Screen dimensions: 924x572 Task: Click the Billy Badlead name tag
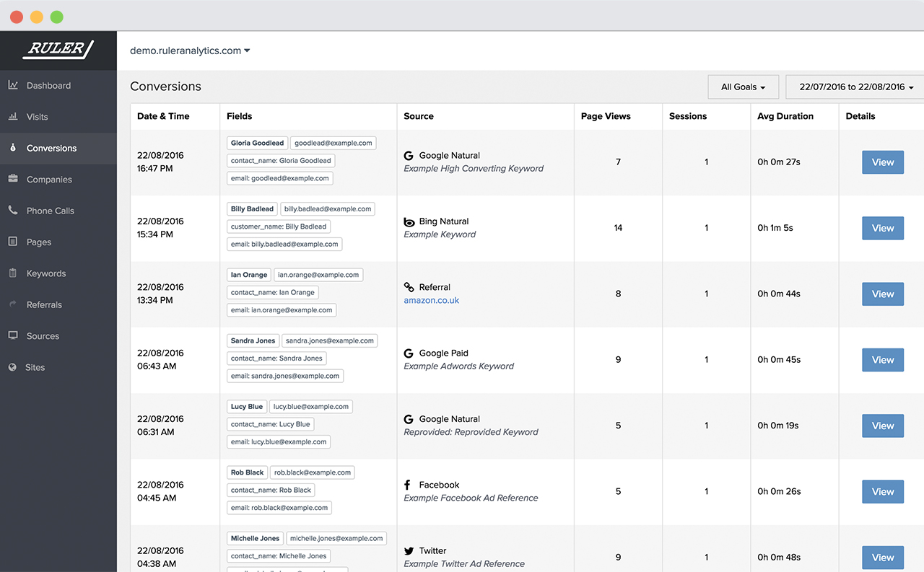coord(252,209)
